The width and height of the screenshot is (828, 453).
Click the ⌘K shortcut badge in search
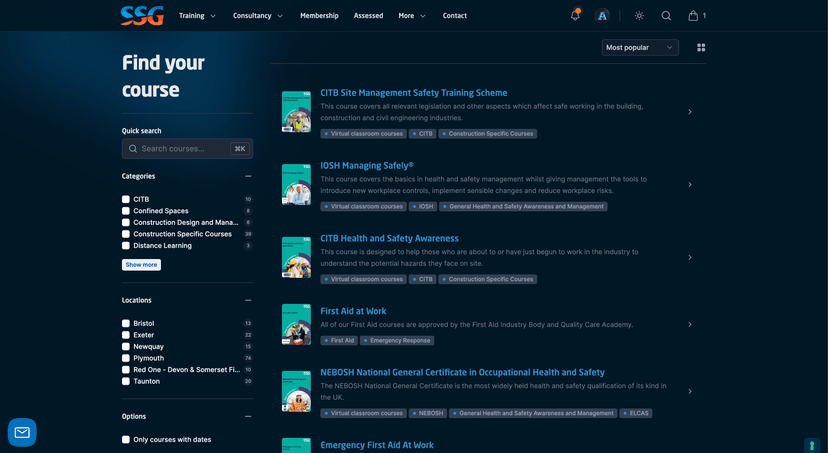tap(240, 149)
